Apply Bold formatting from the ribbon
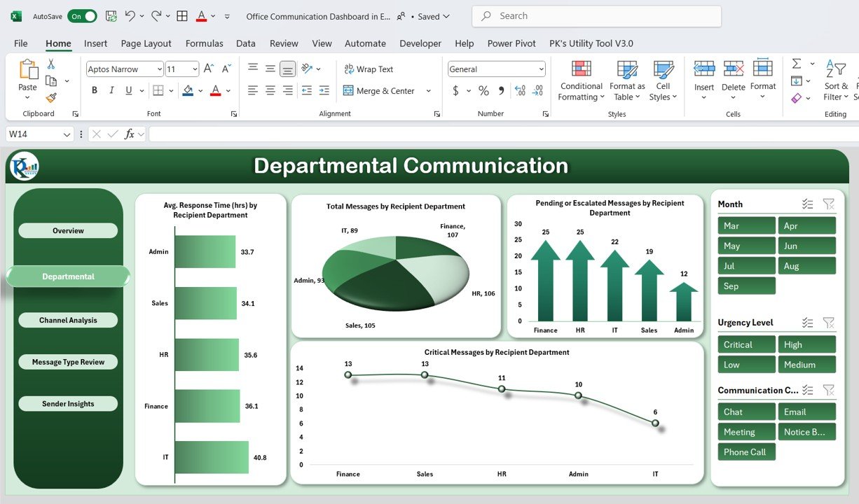This screenshot has height=504, width=859. [95, 90]
